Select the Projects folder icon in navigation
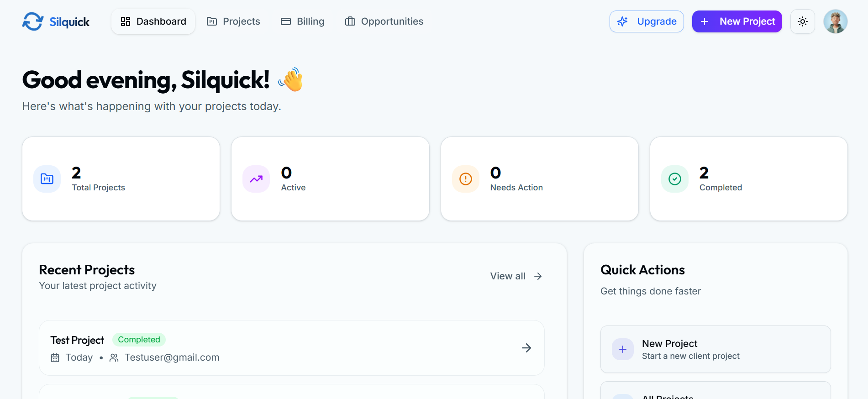Screen dimensions: 868x399 (211, 21)
